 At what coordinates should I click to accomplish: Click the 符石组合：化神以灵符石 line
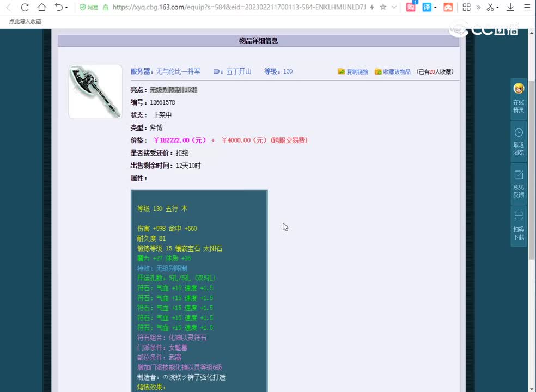[172, 338]
